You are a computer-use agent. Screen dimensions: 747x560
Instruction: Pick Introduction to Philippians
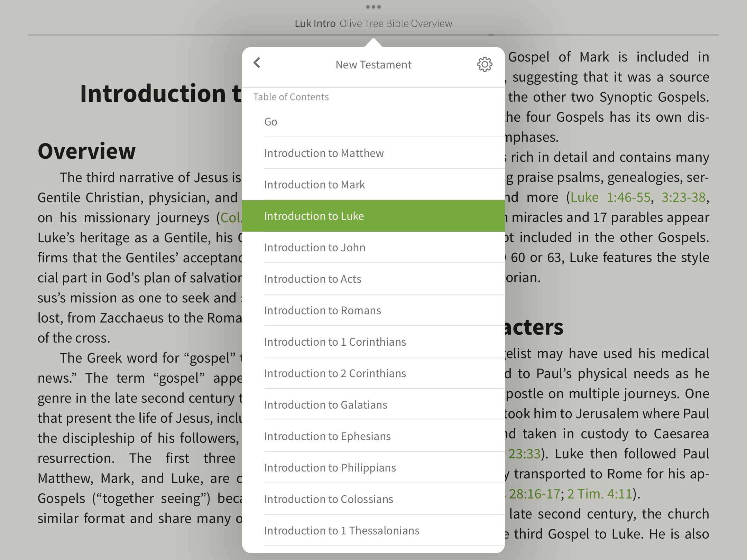(x=330, y=468)
